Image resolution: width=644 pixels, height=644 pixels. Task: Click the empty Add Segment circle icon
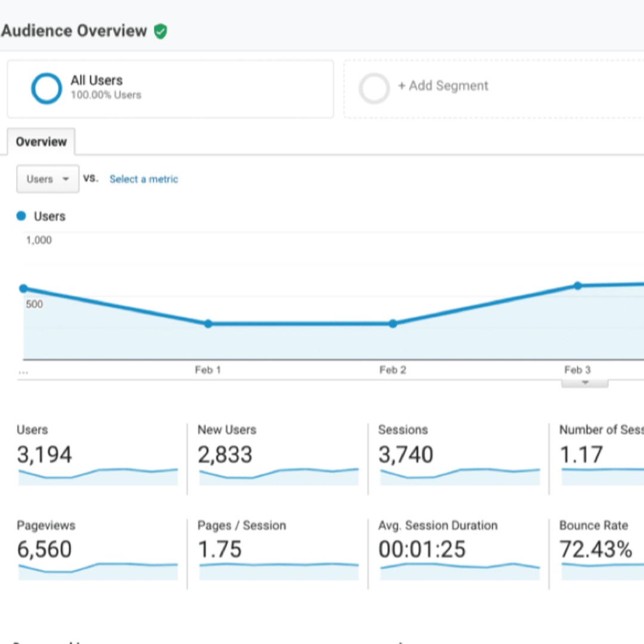374,88
